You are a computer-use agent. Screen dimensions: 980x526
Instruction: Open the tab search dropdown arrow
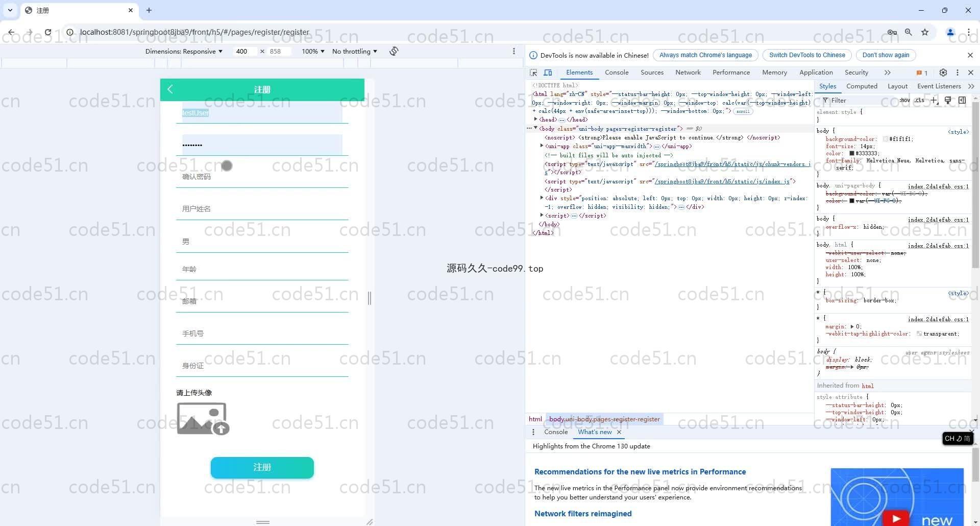point(10,10)
